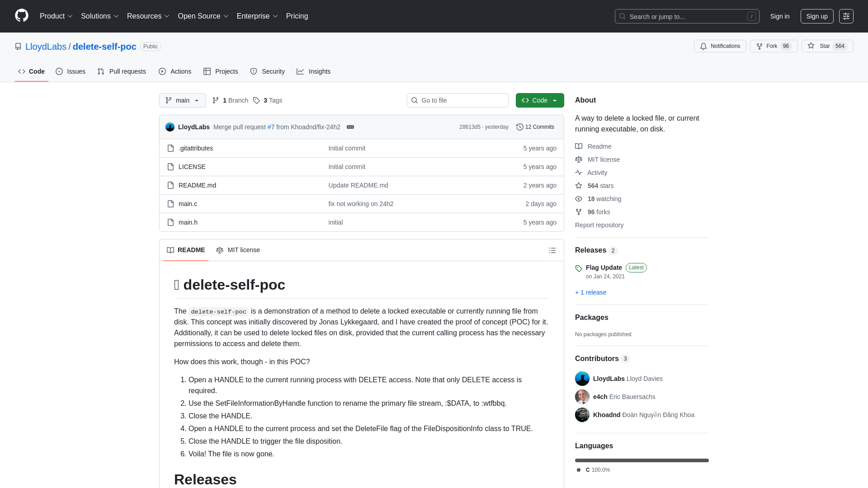Fork the repository using the Fork button

tap(774, 46)
